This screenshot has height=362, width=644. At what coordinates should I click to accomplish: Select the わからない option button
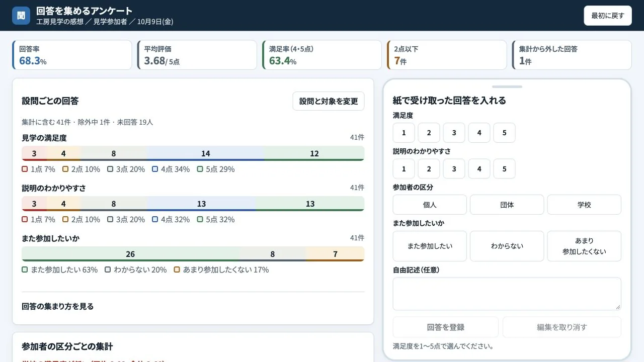(x=507, y=246)
